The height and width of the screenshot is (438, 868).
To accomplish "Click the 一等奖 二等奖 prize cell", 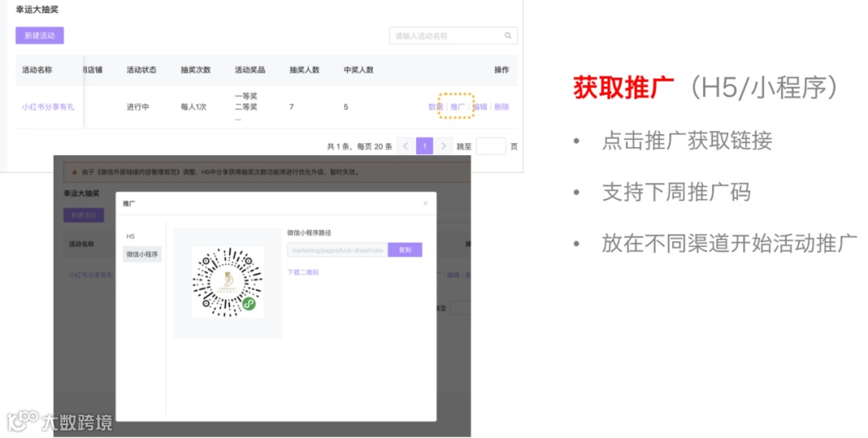I will pyautogui.click(x=246, y=107).
